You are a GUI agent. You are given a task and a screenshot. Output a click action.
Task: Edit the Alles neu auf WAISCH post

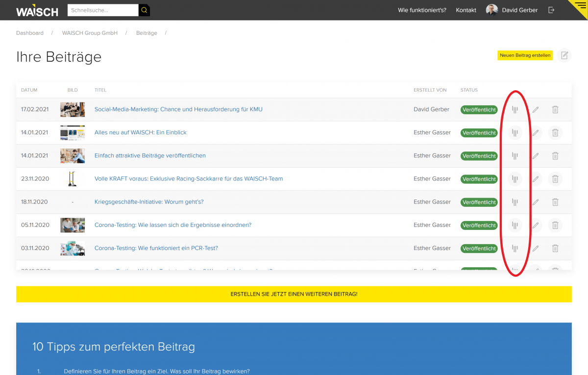click(536, 133)
